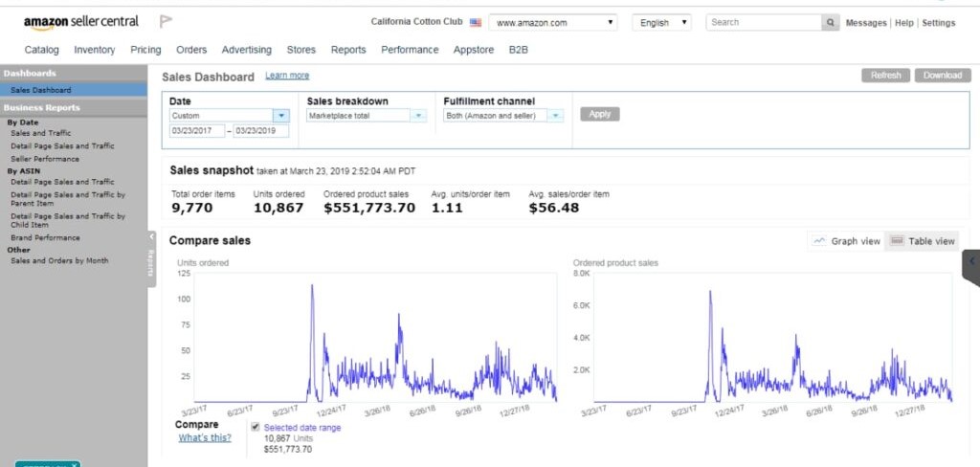The width and height of the screenshot is (980, 467).
Task: Switch to Table view
Action: [x=922, y=241]
